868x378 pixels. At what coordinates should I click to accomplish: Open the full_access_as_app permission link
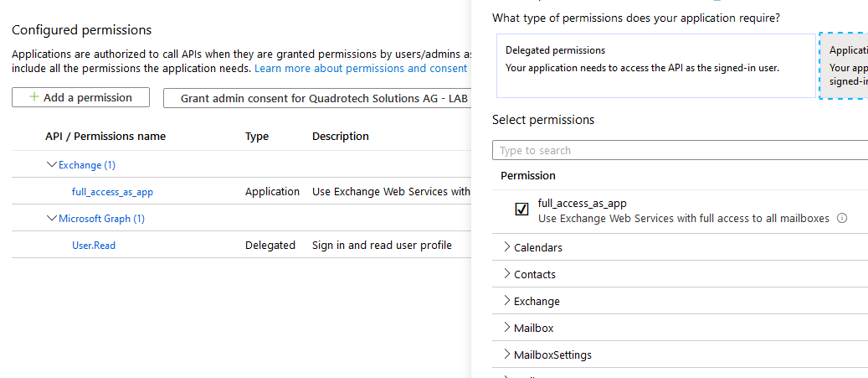tap(112, 192)
